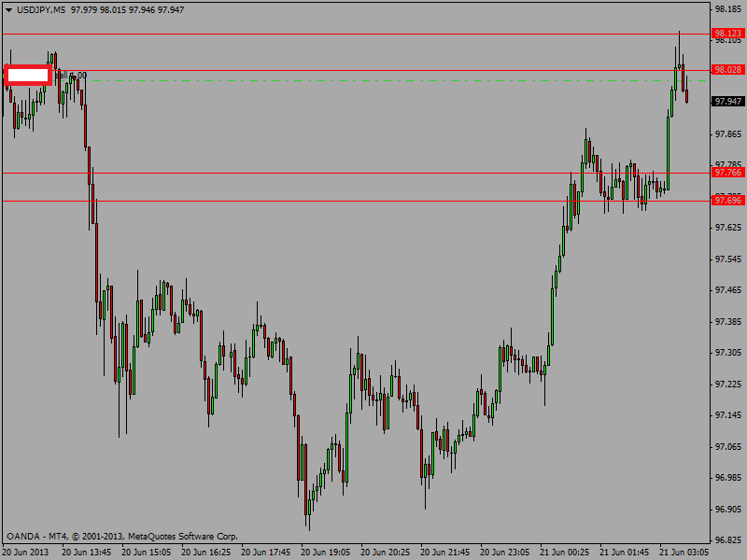Screen dimensions: 747x560
Task: Select the OHLC values 97.979 98.015 97.946 97.947
Action: tap(127, 10)
